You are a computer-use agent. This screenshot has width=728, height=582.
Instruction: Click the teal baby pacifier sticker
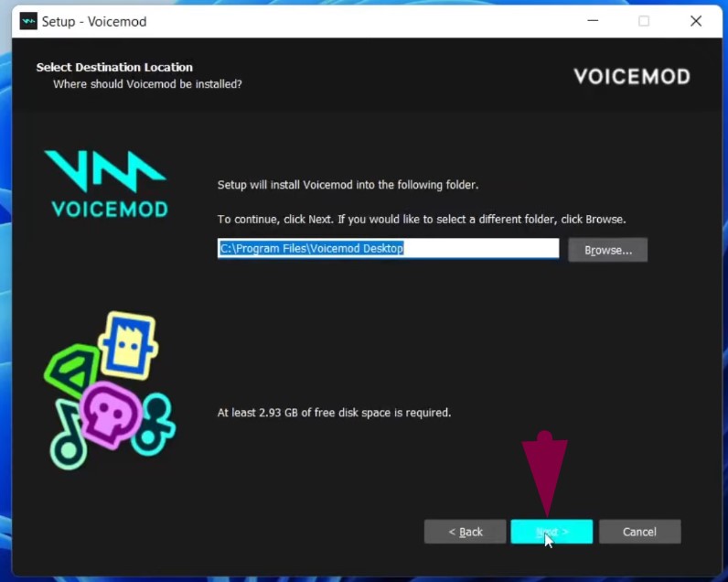(x=154, y=425)
